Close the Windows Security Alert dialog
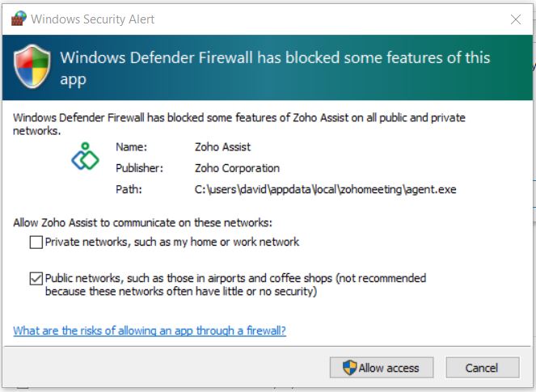The height and width of the screenshot is (392, 536). 515,19
